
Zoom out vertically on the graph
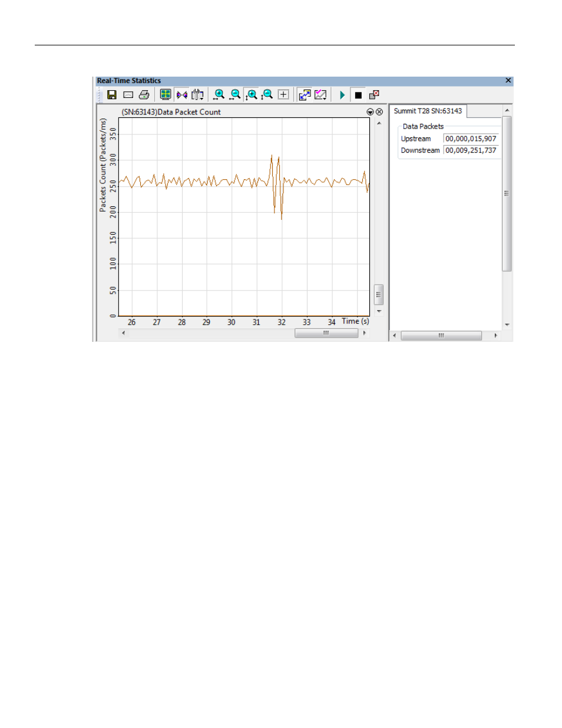click(x=267, y=95)
